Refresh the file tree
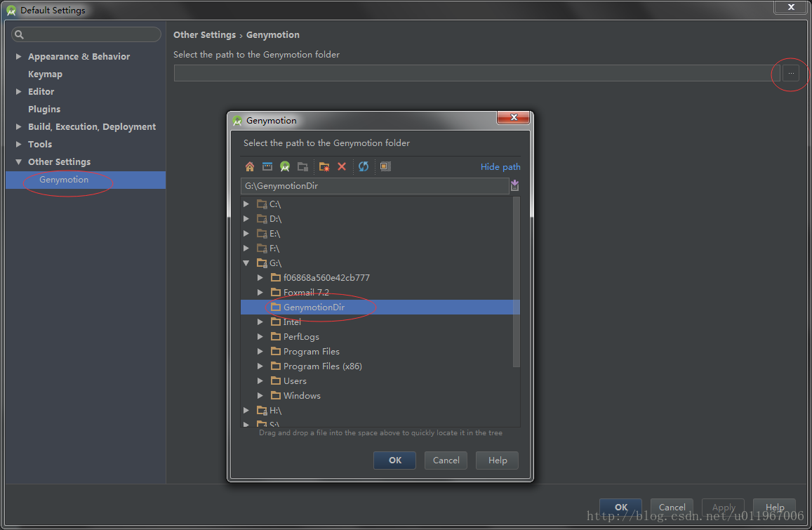812x530 pixels. click(x=364, y=166)
